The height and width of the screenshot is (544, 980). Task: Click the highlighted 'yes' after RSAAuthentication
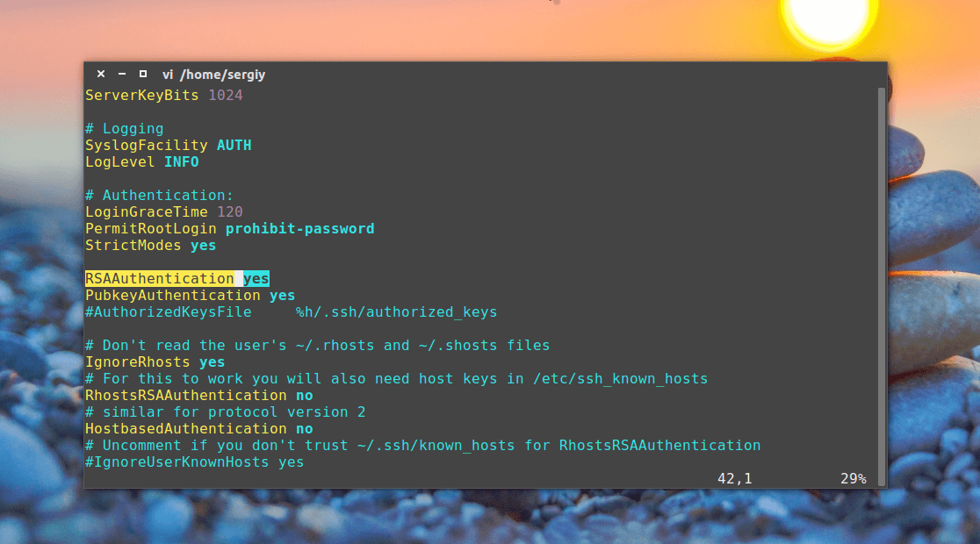[256, 278]
